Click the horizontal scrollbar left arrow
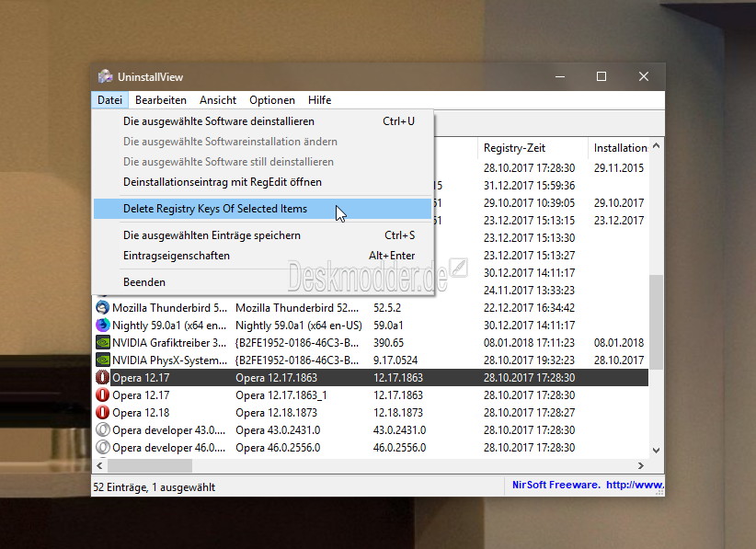Screen dimensions: 756x549 pos(100,465)
